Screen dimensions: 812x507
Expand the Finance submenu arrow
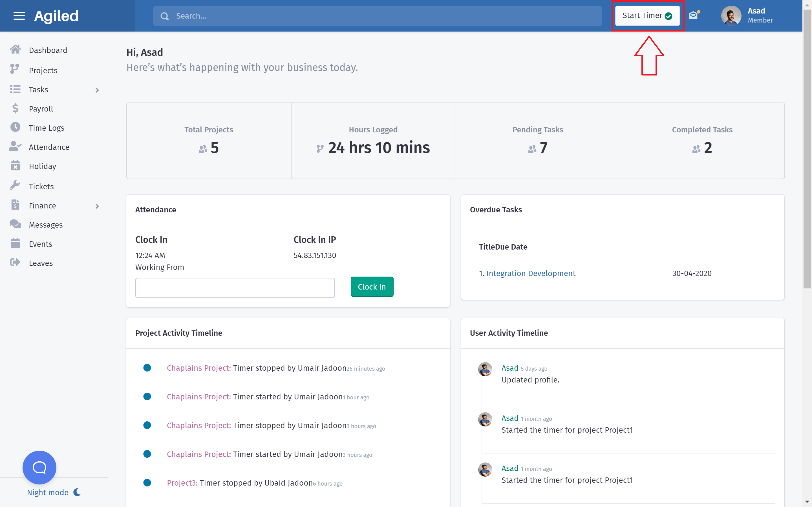[97, 206]
